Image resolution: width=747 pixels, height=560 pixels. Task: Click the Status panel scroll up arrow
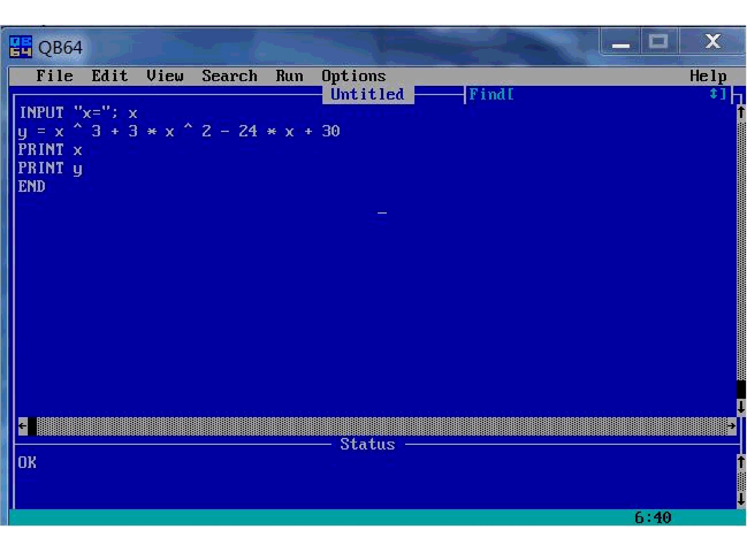pos(741,462)
